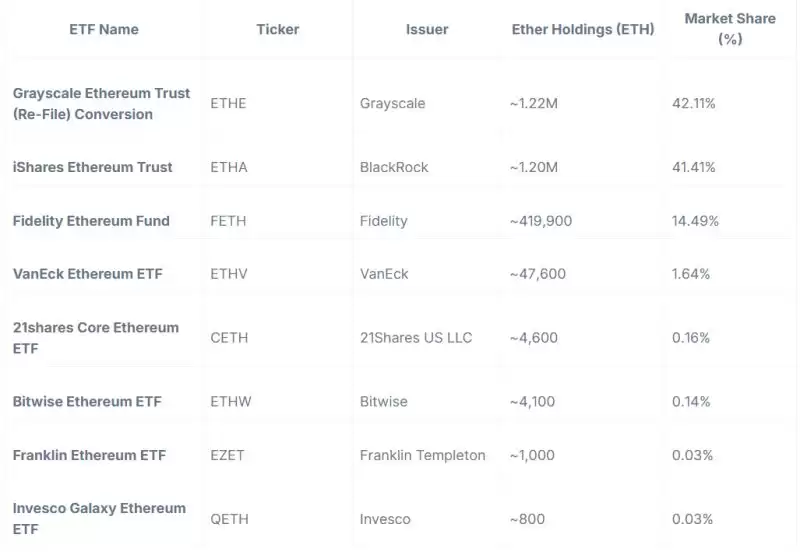This screenshot has width=800, height=552.
Task: Select iShares Ethereum Trust in the table
Action: (93, 167)
